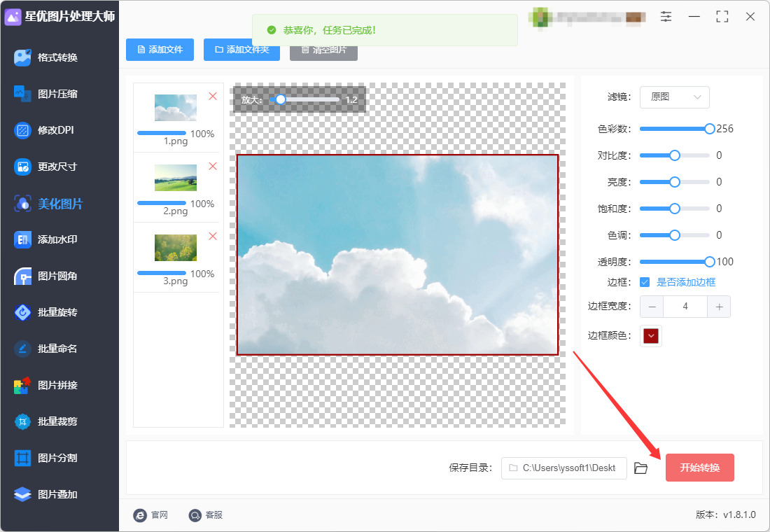Click the 保存目录 path input field

pyautogui.click(x=563, y=468)
